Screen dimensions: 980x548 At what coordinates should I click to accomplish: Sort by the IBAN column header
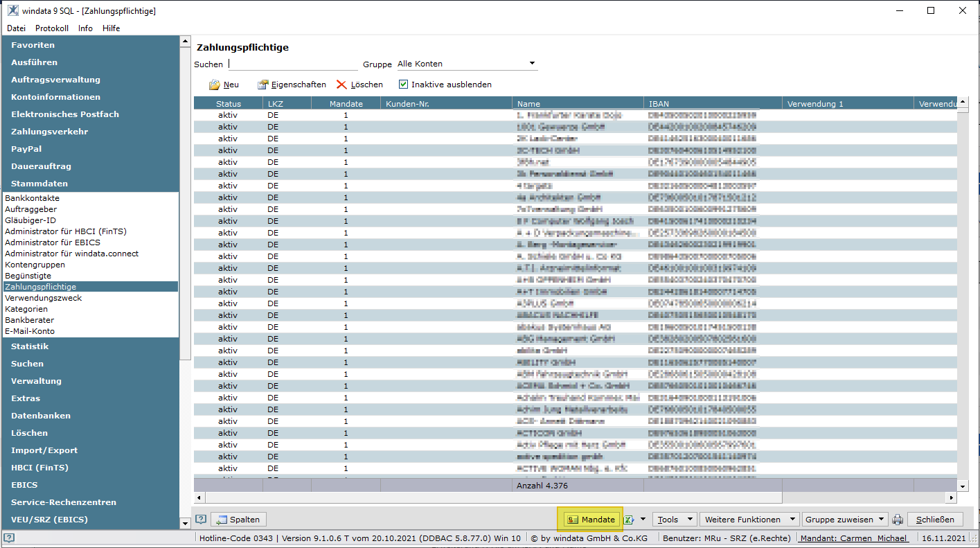click(x=713, y=104)
